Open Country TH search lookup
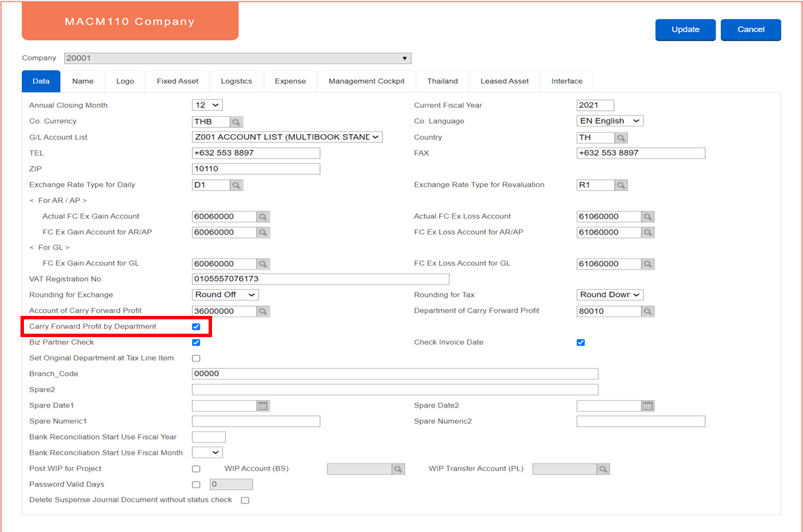The image size is (803, 532). 620,137
